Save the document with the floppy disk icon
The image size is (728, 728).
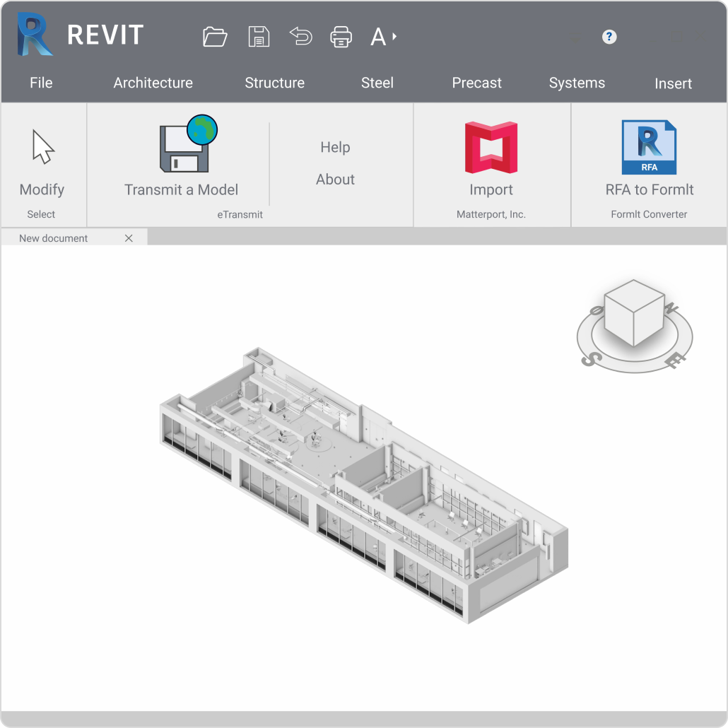(x=259, y=37)
